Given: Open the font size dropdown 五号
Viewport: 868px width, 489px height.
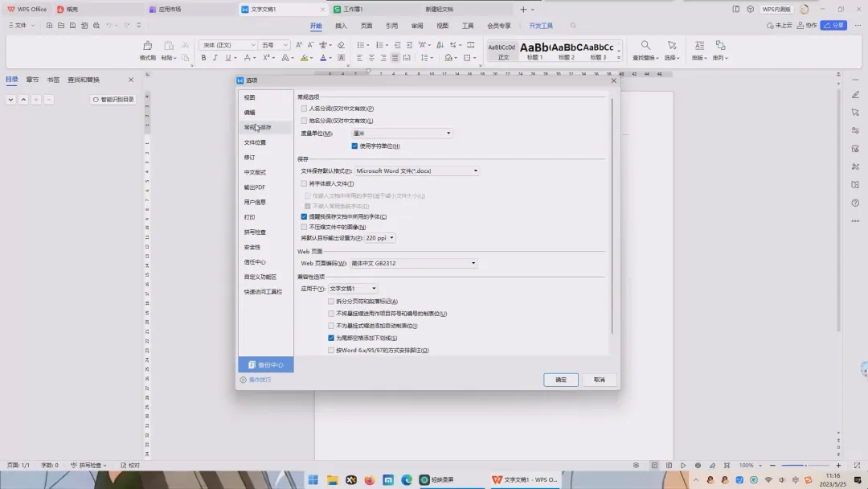Looking at the screenshot, I should pyautogui.click(x=275, y=45).
